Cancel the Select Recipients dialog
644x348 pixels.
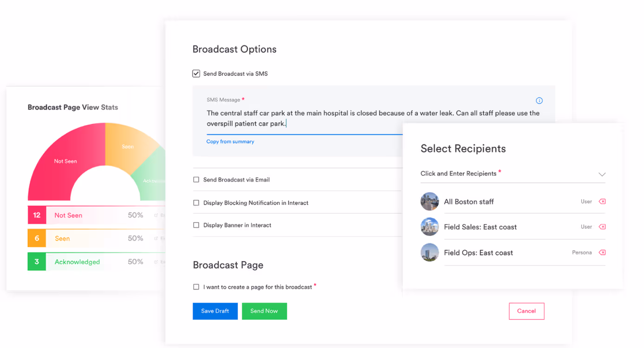click(x=527, y=311)
